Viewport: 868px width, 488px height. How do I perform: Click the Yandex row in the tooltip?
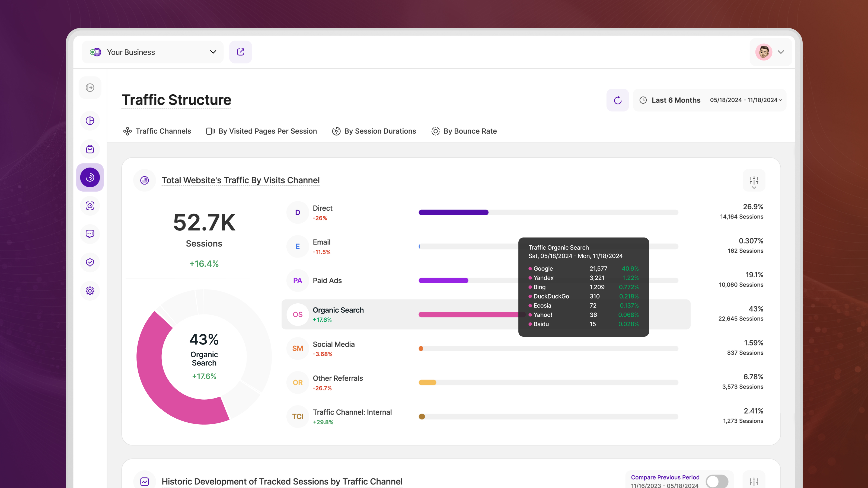[584, 278]
